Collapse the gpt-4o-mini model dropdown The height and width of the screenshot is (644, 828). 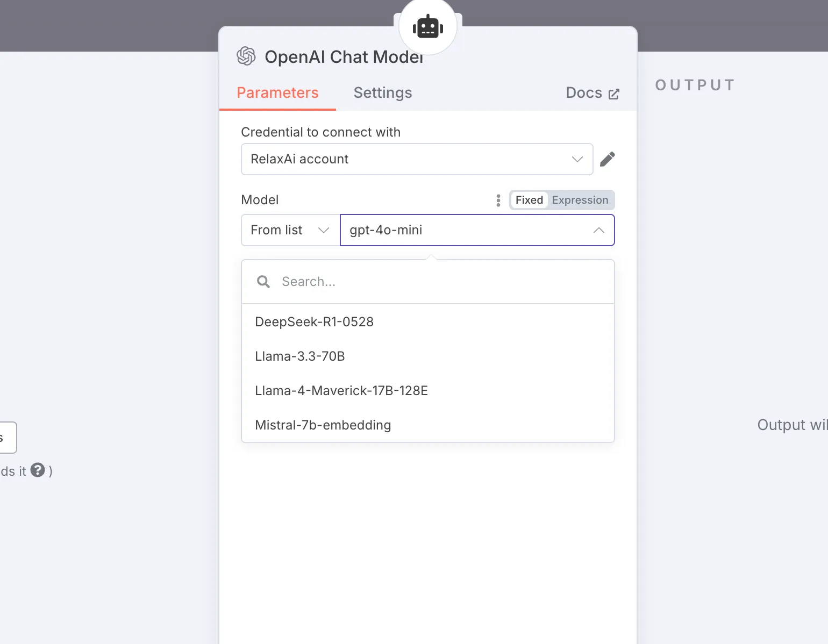point(477,230)
